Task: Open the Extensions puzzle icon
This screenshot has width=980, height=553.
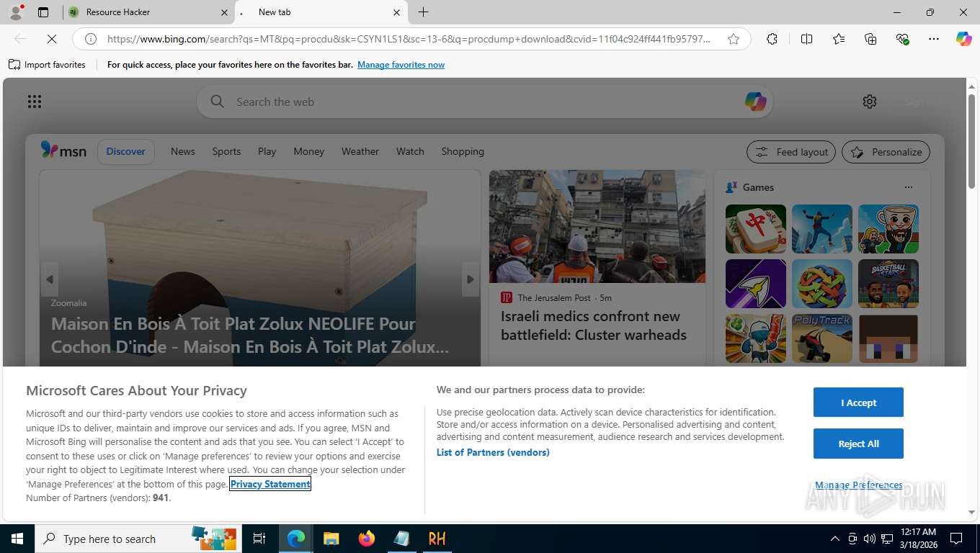Action: (772, 39)
